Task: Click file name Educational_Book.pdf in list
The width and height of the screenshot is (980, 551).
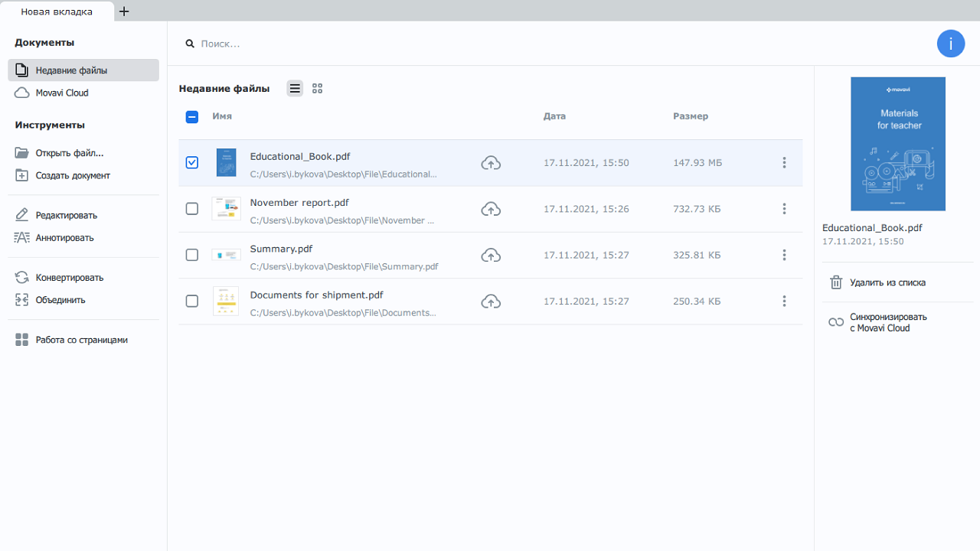Action: 300,156
